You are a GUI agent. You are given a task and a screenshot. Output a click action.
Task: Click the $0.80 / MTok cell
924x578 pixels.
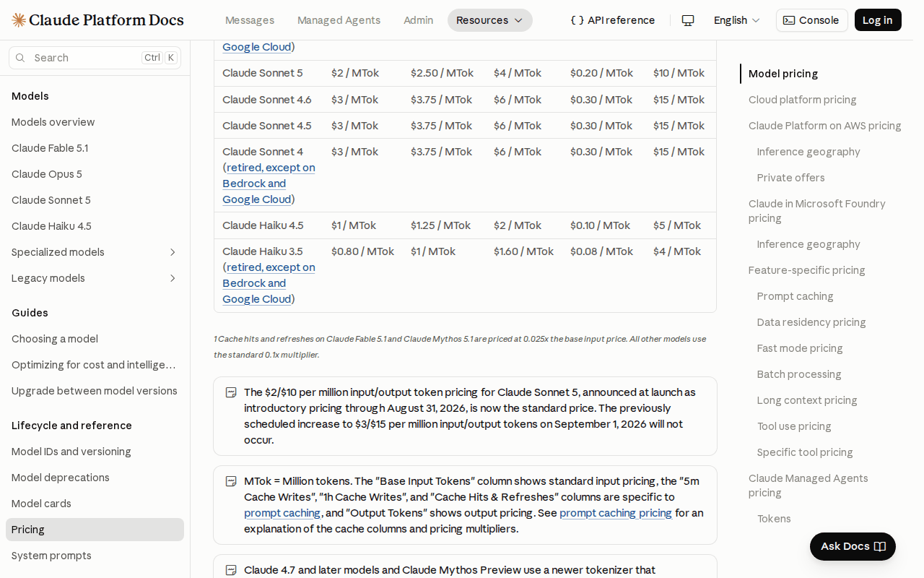pos(362,251)
